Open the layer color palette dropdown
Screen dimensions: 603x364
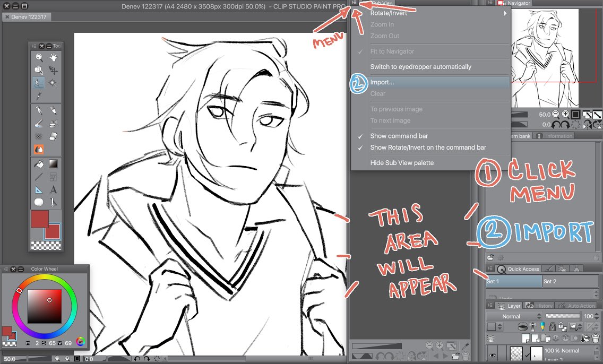click(495, 327)
